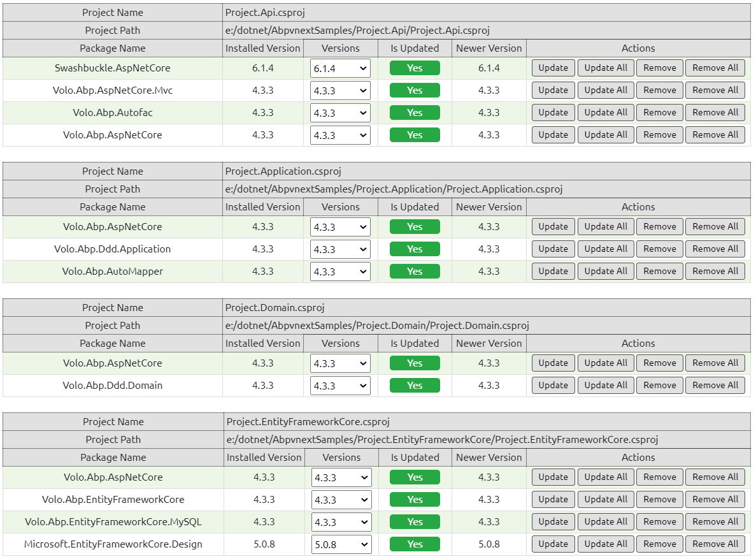The width and height of the screenshot is (756, 559).
Task: Open the version dropdown for Volo.Abp.Ddd.Domain
Action: tap(340, 385)
